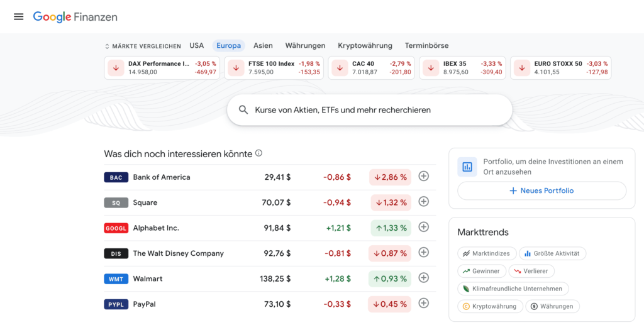Viewport: 644px width, 325px height.
Task: Click the DIS ticker badge
Action: (x=116, y=253)
